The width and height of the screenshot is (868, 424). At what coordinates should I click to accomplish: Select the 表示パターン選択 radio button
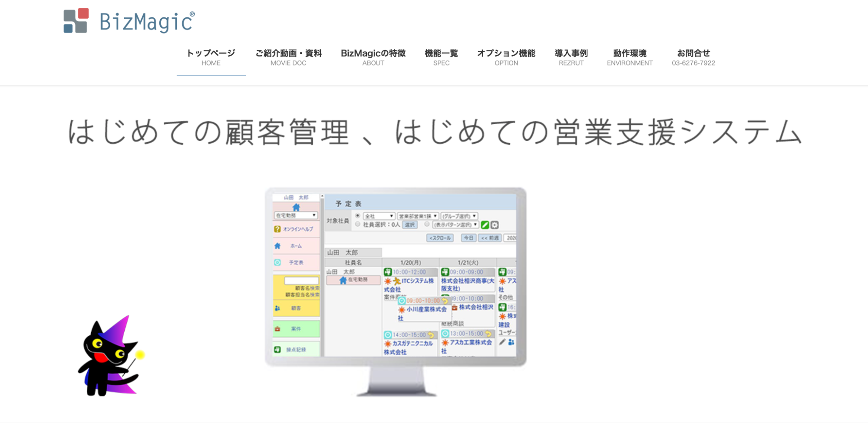click(427, 224)
